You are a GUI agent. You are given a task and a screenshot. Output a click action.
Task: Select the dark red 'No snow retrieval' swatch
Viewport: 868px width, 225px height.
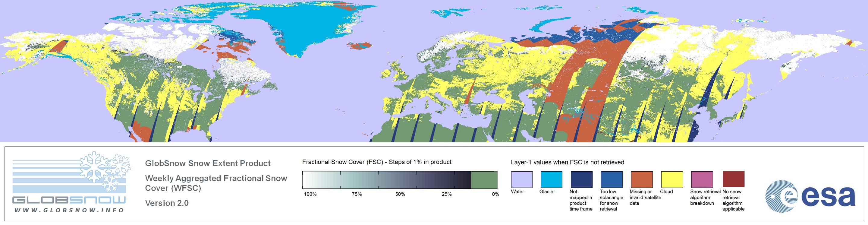tap(733, 179)
